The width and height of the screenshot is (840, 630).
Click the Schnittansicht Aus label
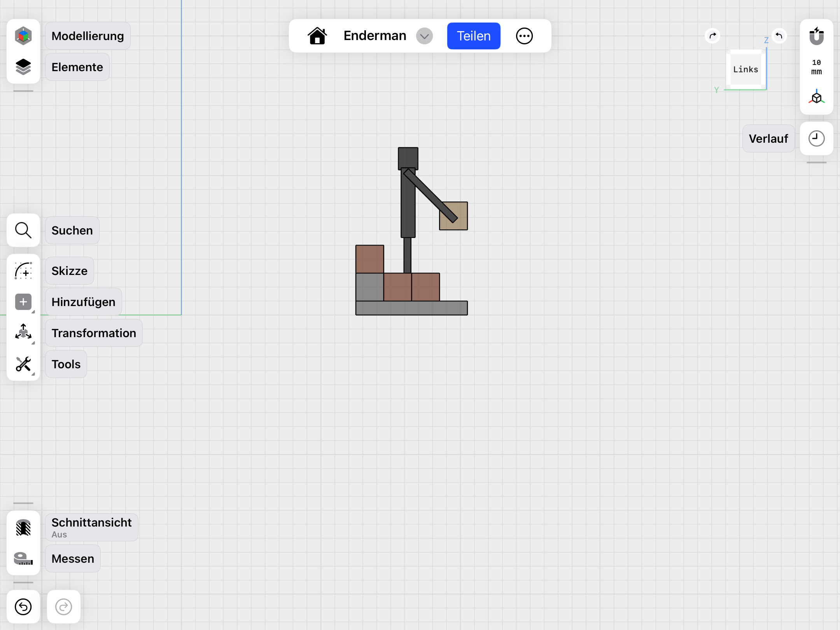tap(92, 527)
